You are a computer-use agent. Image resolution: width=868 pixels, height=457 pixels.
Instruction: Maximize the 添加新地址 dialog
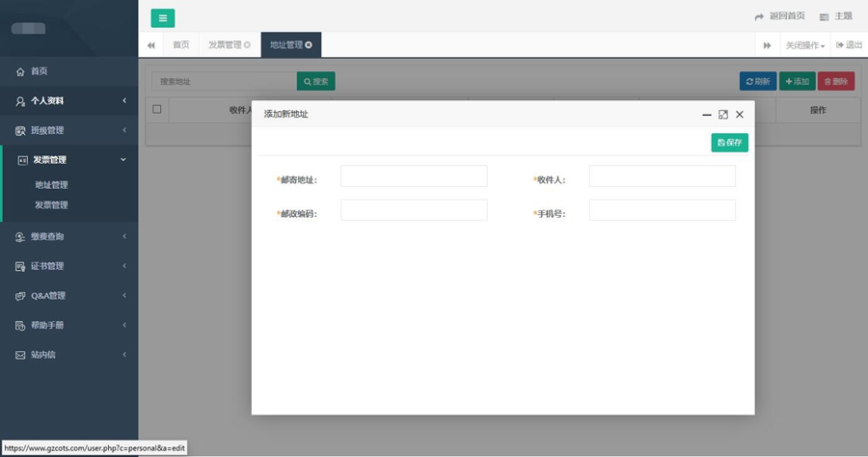(723, 114)
